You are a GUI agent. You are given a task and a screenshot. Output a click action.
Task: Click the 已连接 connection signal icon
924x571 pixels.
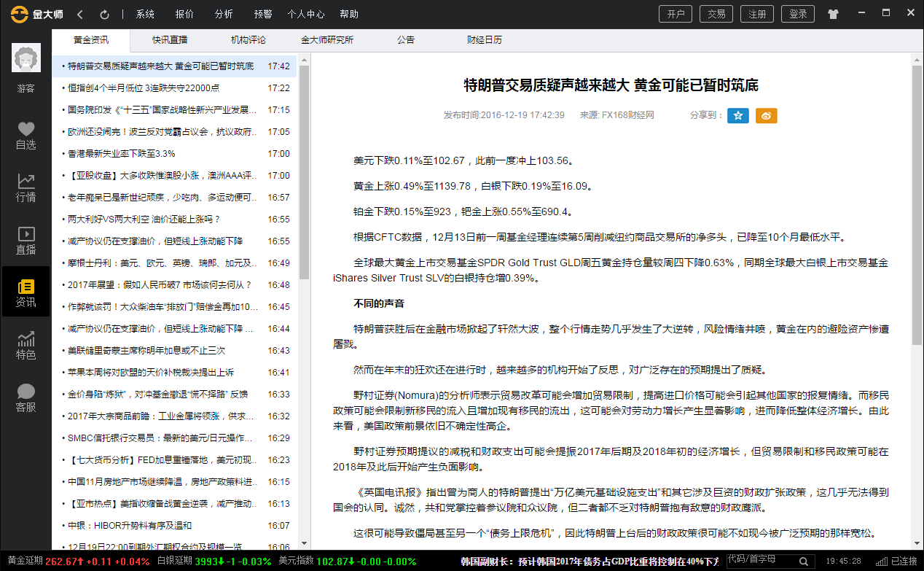click(882, 562)
